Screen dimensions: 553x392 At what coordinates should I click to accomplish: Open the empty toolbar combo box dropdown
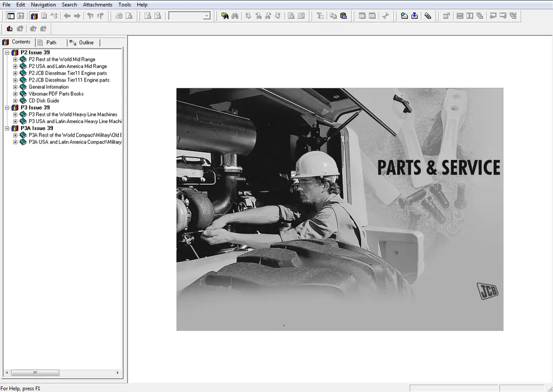[207, 16]
